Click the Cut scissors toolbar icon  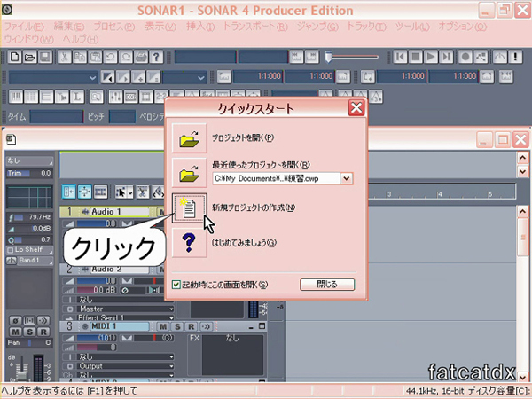tap(64, 57)
